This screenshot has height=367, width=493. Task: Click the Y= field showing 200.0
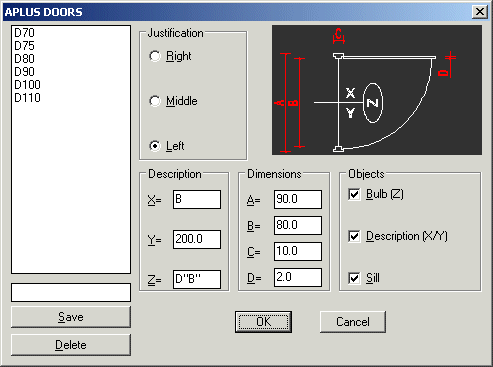(x=197, y=239)
